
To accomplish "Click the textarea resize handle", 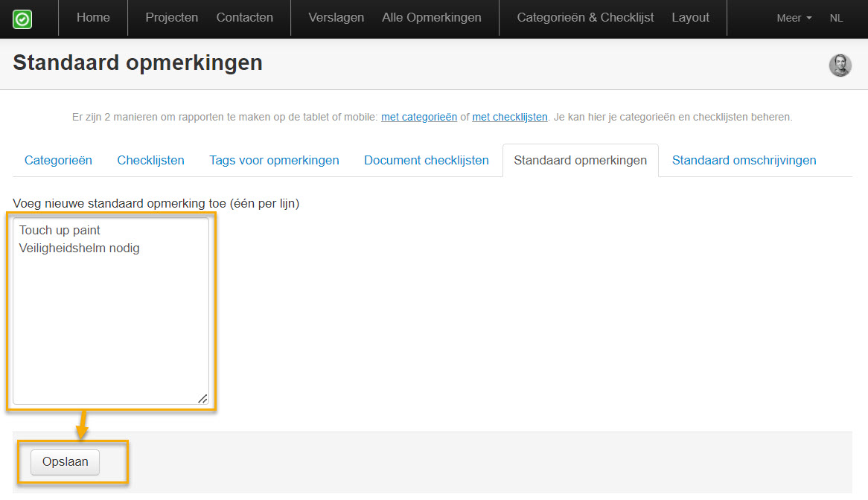I will point(202,399).
